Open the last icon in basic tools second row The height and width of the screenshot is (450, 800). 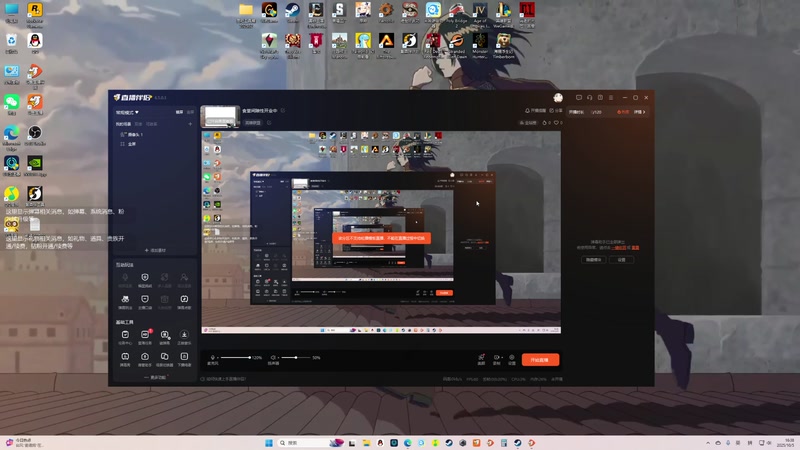pyautogui.click(x=184, y=359)
